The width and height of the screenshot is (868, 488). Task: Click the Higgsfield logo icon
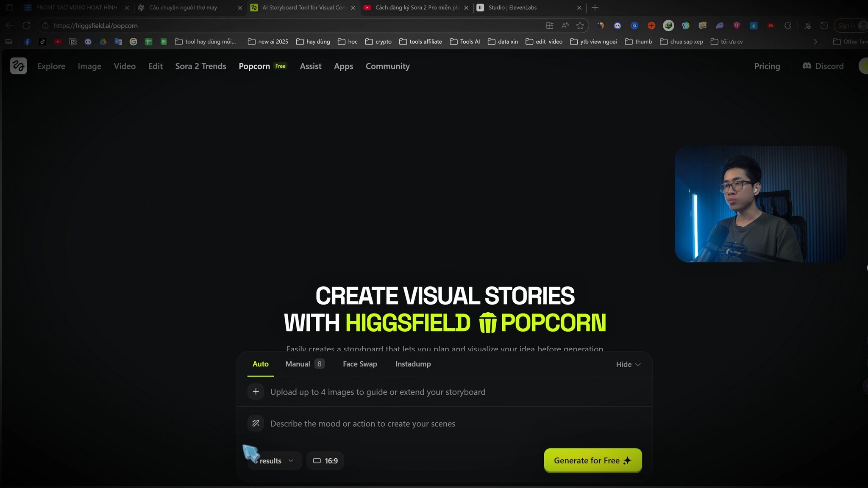pos(18,66)
